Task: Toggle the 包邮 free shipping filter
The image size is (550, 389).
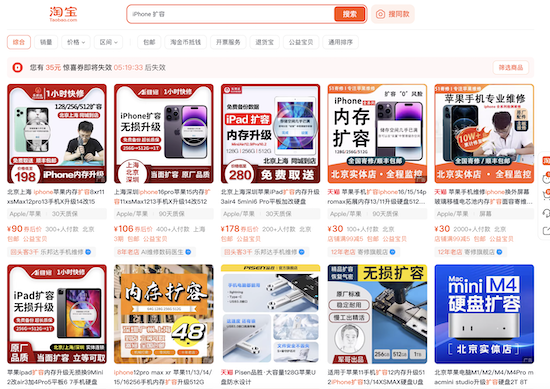Action: click(149, 42)
